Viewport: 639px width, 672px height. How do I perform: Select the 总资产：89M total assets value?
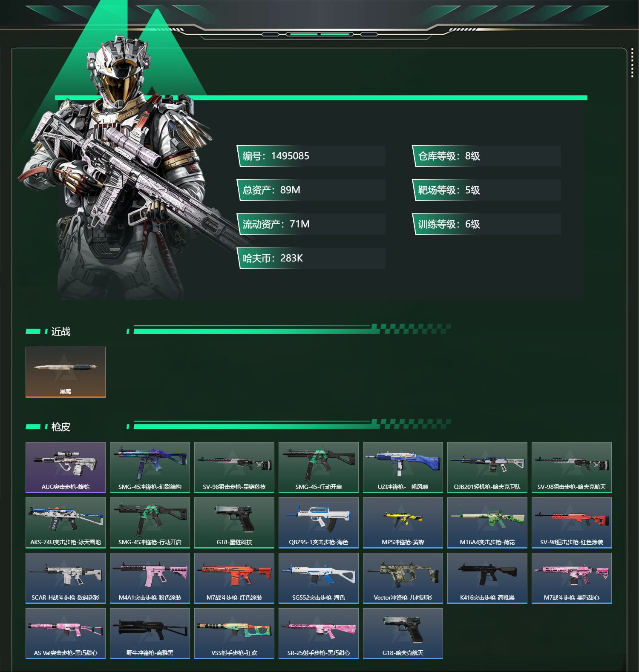coord(311,190)
